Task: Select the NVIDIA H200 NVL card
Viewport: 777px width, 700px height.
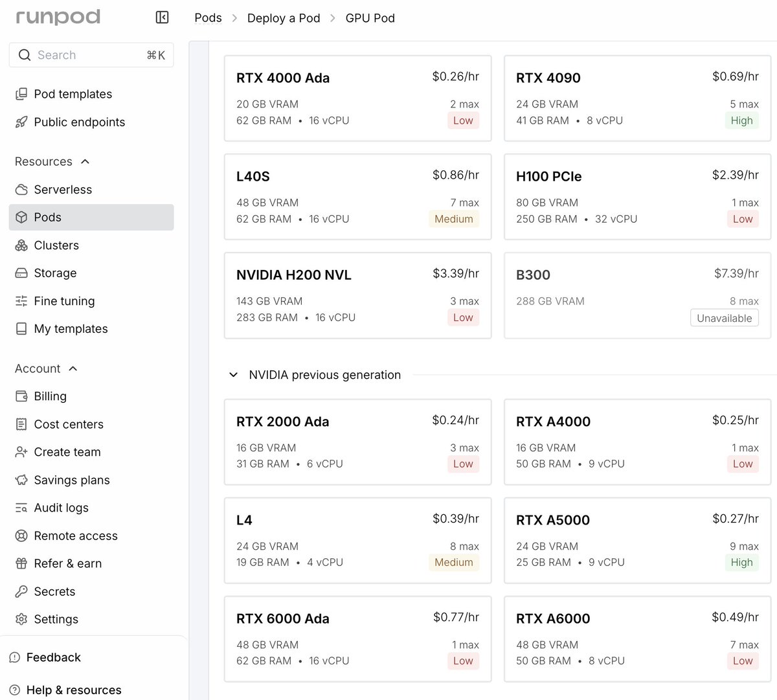Action: point(358,295)
